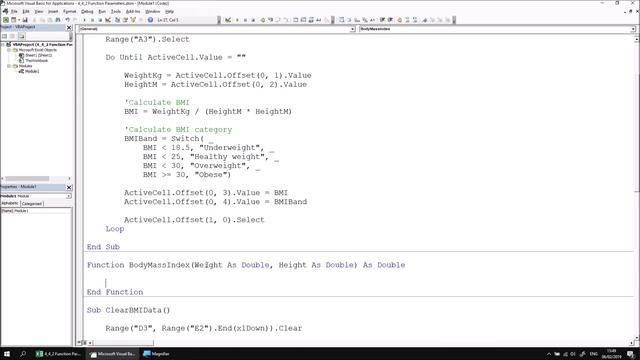Open the Window menu
The width and height of the screenshot is (640, 360).
153,11
